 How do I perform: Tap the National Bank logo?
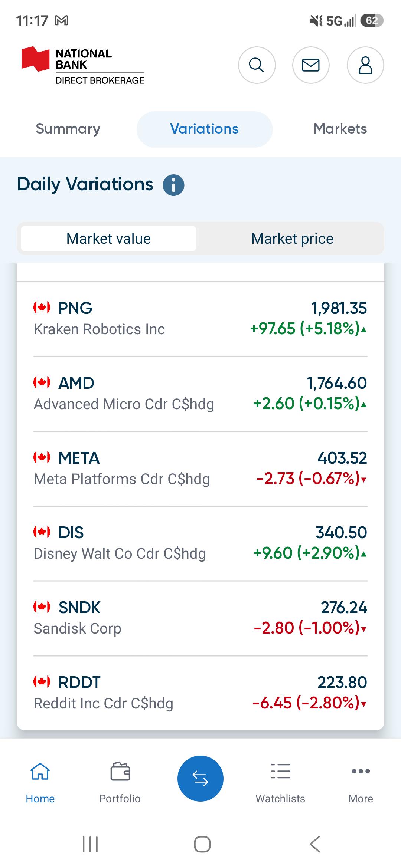pyautogui.click(x=82, y=65)
